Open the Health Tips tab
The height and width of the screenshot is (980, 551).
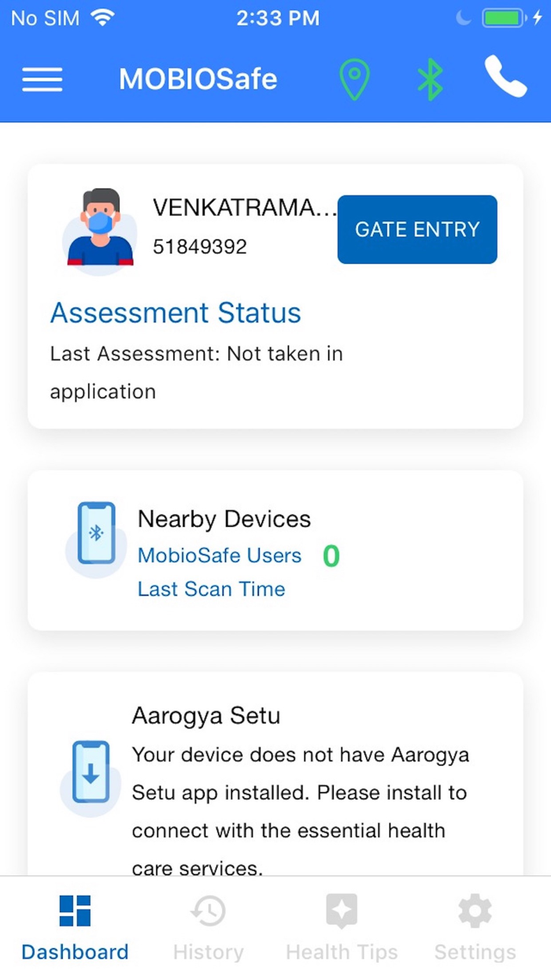click(341, 926)
